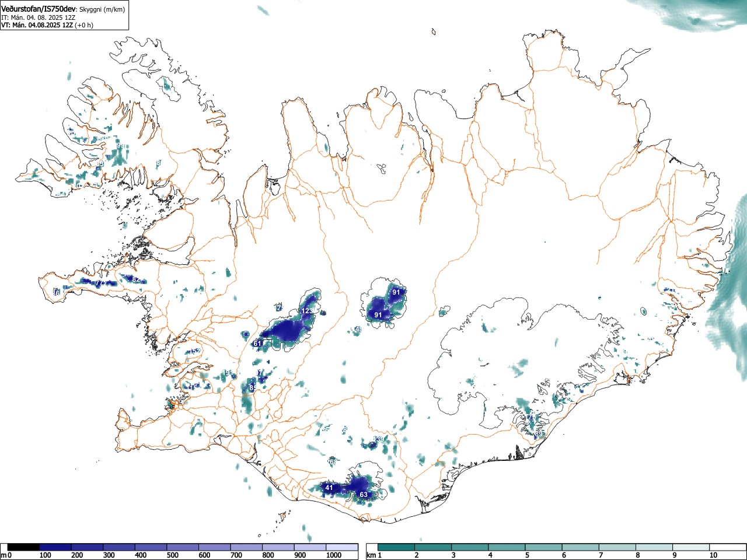Click the 10 label on the km scale
Image resolution: width=747 pixels, height=560 pixels.
click(x=713, y=555)
